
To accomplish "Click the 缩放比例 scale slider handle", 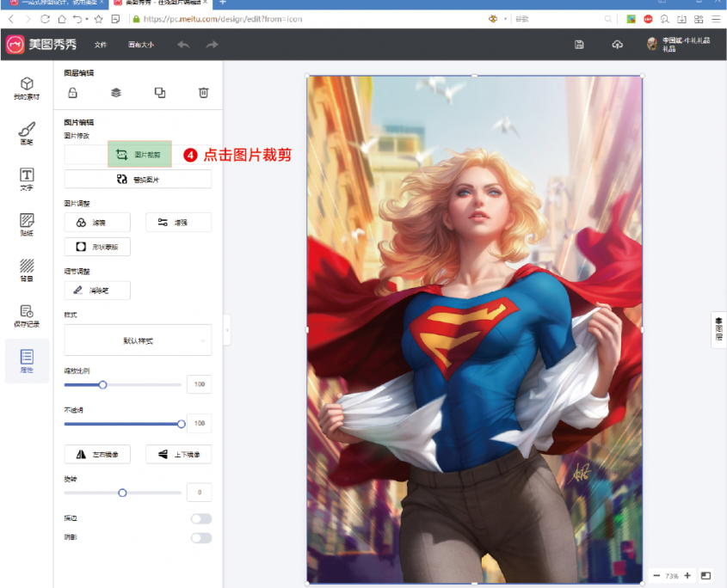I will [103, 384].
